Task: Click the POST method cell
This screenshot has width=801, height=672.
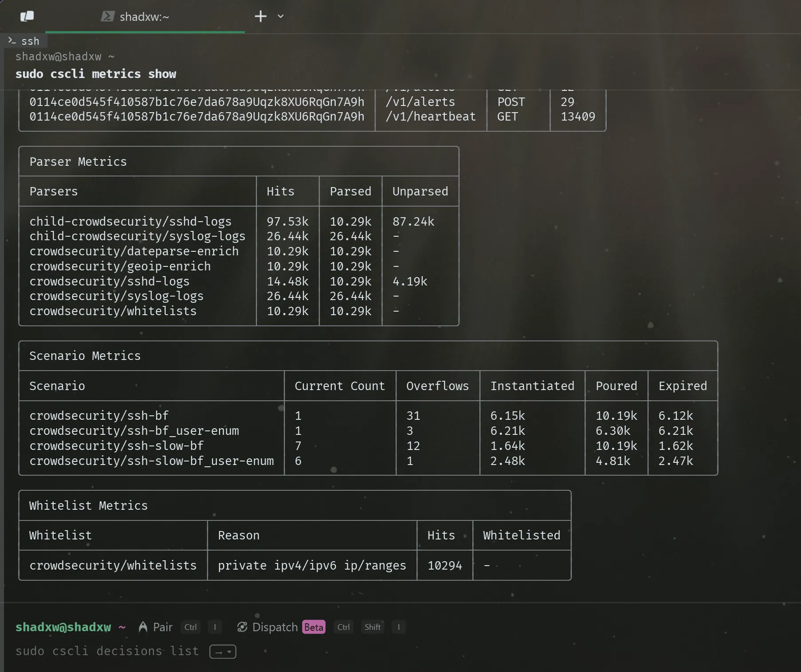Action: pyautogui.click(x=511, y=102)
